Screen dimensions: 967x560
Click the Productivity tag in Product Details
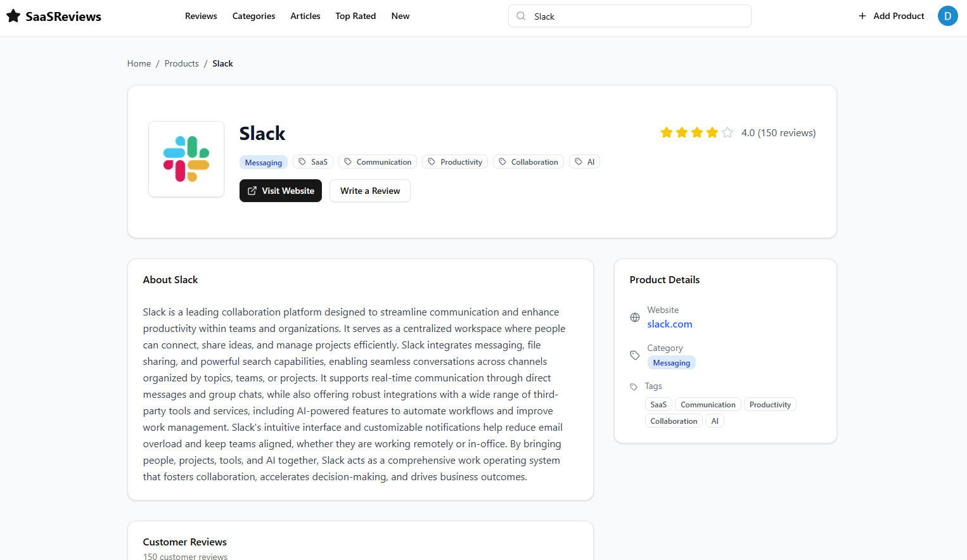click(x=770, y=404)
